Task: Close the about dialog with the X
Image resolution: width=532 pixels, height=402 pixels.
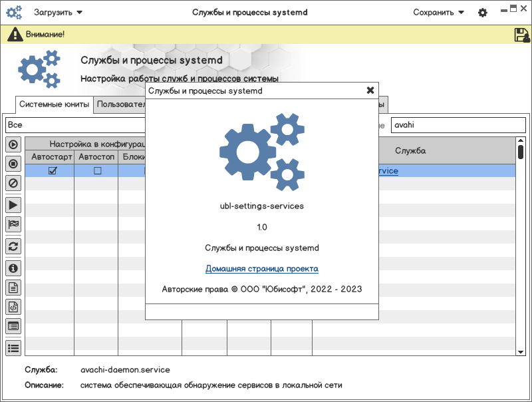Action: tap(370, 91)
